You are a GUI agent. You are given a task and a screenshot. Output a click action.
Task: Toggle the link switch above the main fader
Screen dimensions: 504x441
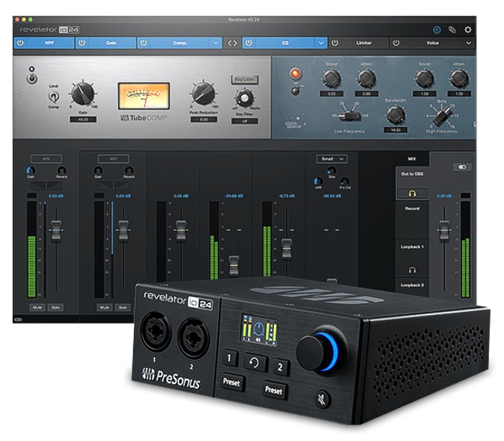pyautogui.click(x=462, y=167)
